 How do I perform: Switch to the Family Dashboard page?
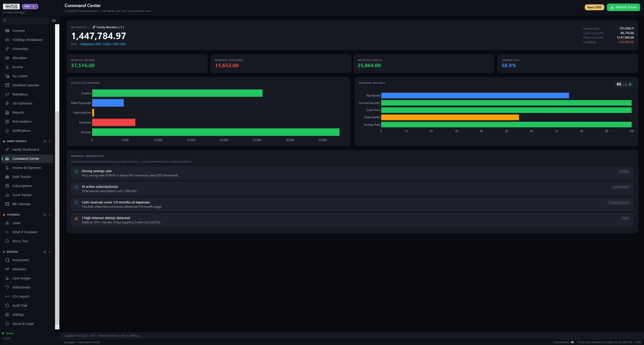tap(25, 149)
